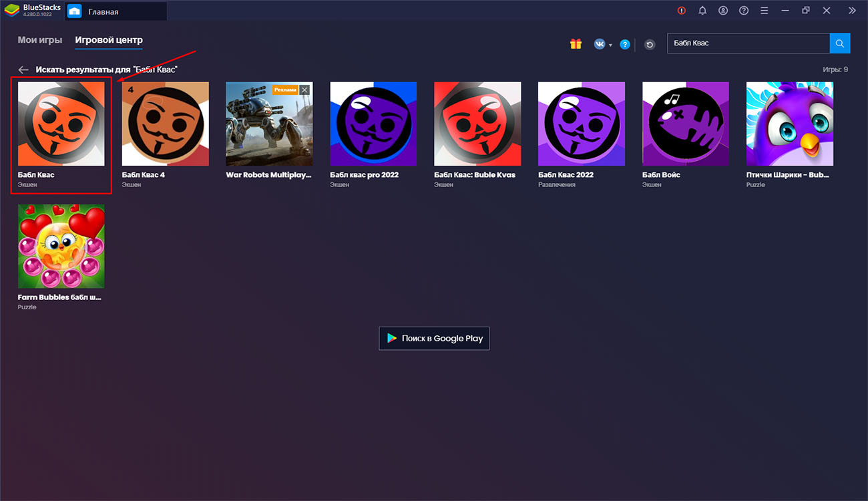Image resolution: width=868 pixels, height=501 pixels.
Task: Click the Бабл Квас 2022 title link
Action: pos(566,175)
